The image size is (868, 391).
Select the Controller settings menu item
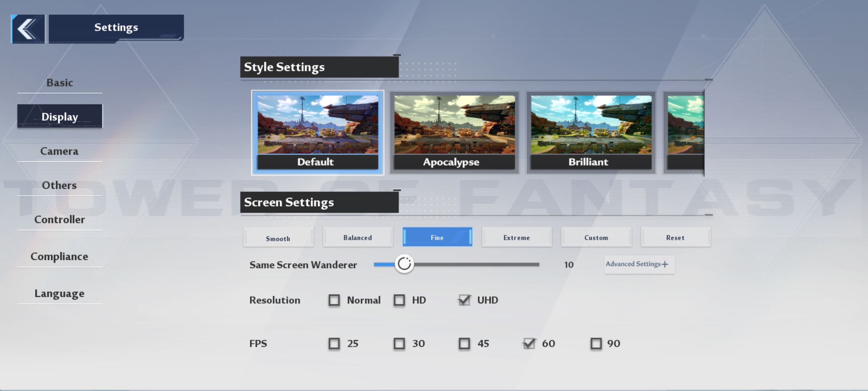[59, 219]
